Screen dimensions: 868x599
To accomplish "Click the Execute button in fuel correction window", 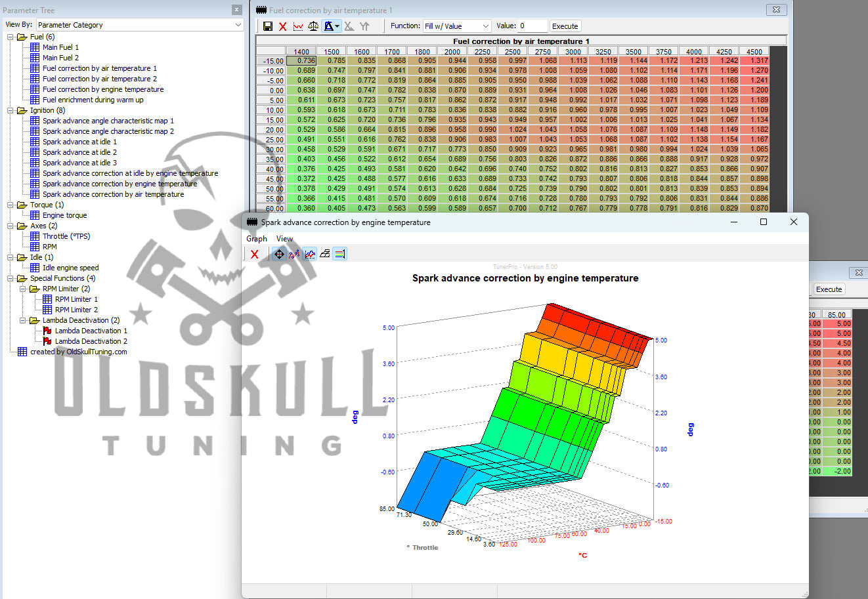I will pos(565,26).
